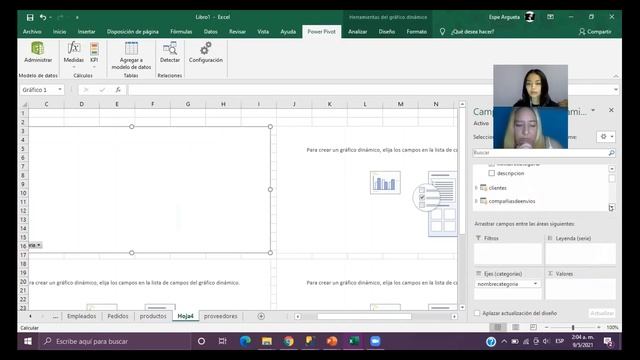Open the Analizar tab
The image size is (640, 360).
(358, 31)
